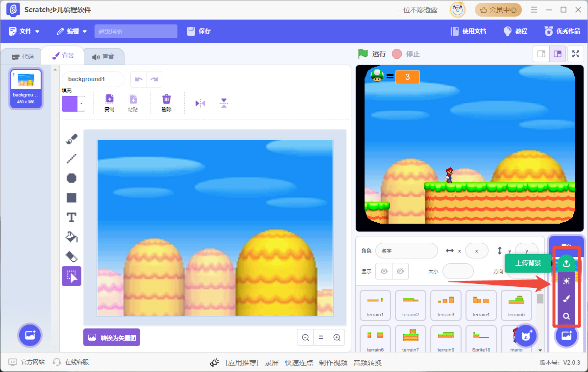Click the sprite 名字 input field
The image size is (588, 372).
click(407, 251)
